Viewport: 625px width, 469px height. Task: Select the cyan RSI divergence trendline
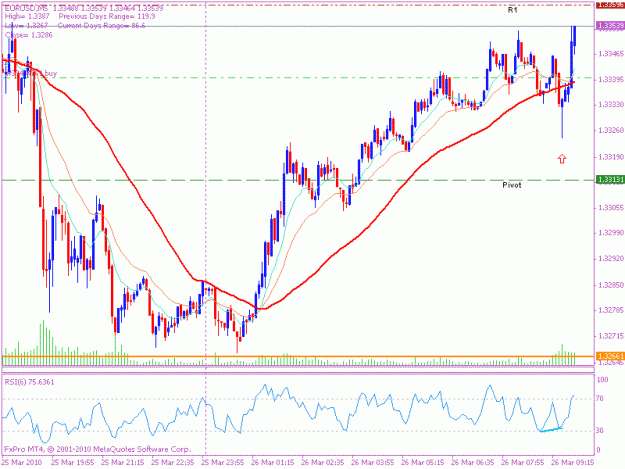[550, 430]
